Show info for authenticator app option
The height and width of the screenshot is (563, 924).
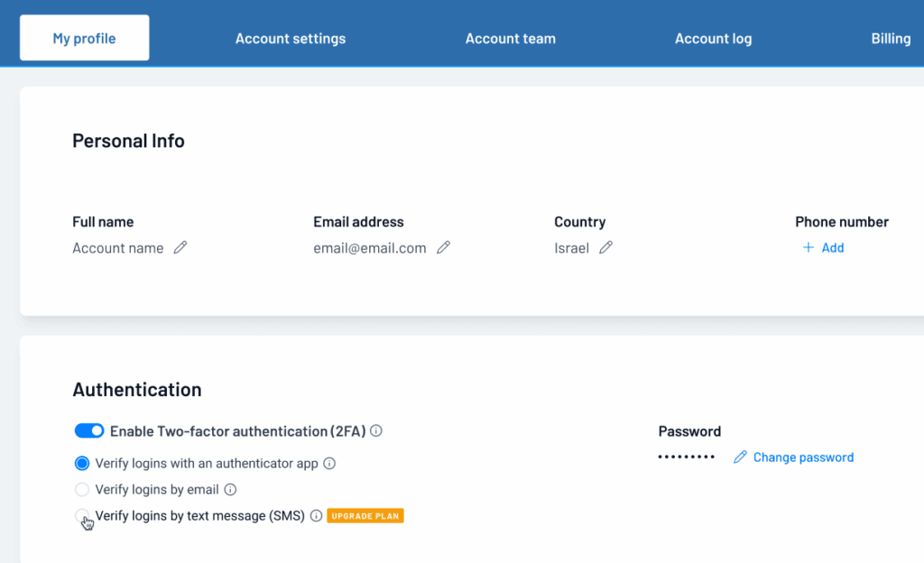pyautogui.click(x=329, y=464)
